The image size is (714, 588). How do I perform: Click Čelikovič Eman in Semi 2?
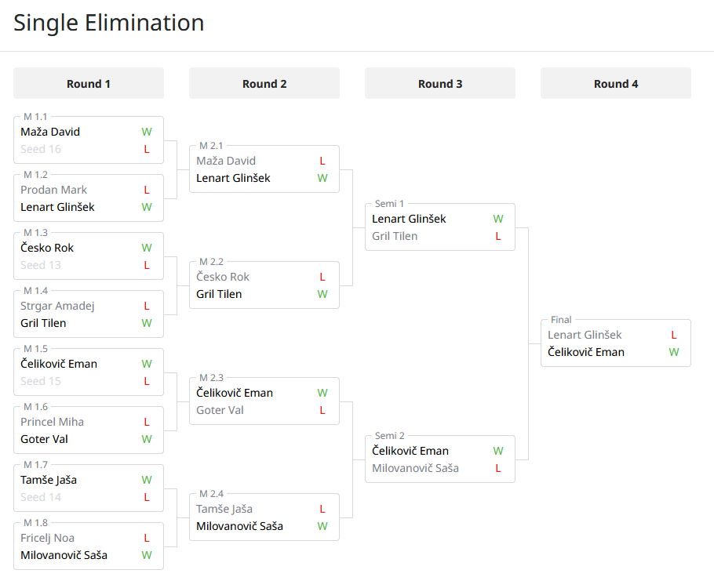410,451
